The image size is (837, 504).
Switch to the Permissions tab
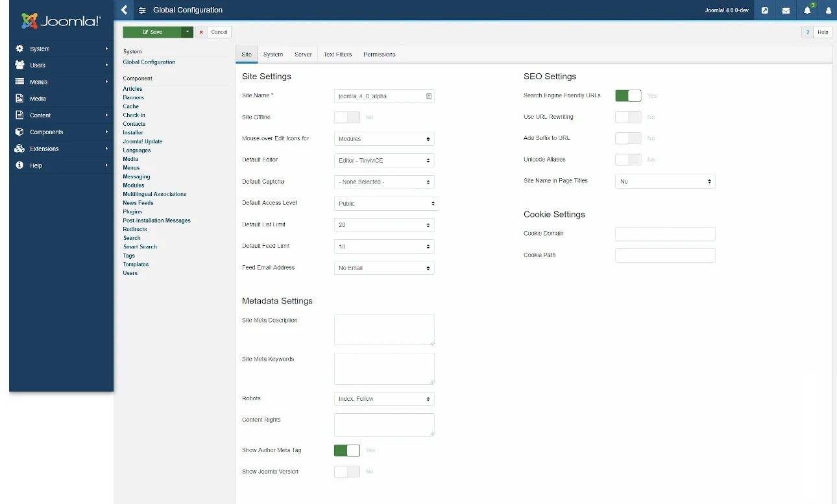point(379,54)
